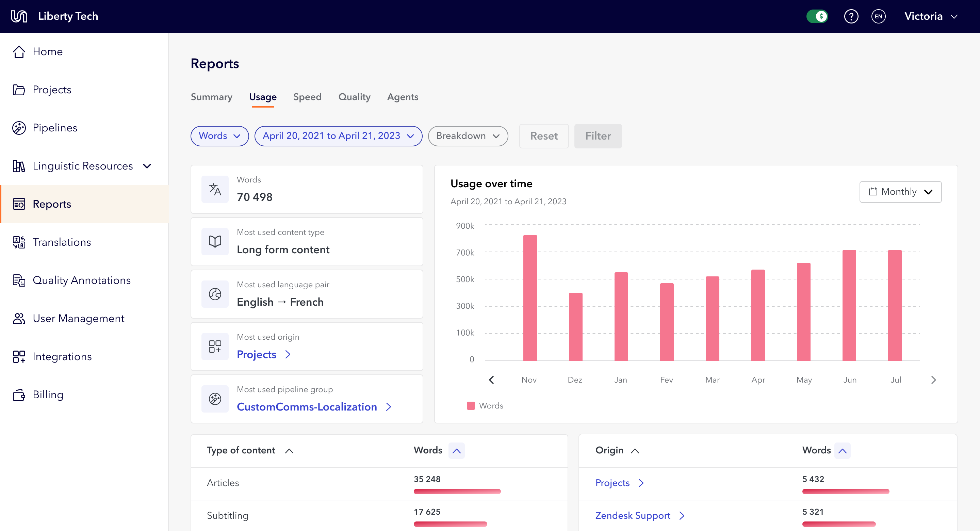Image resolution: width=980 pixels, height=531 pixels.
Task: Click the Projects folder sidebar icon
Action: (x=19, y=90)
